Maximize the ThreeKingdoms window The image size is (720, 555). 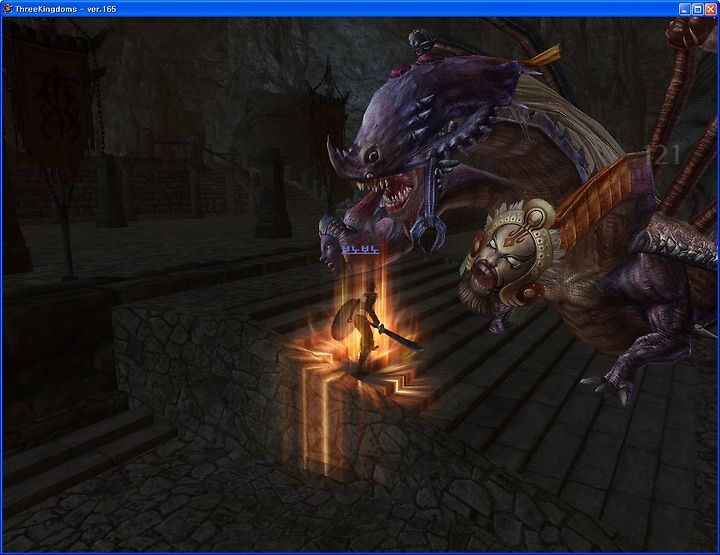(698, 9)
